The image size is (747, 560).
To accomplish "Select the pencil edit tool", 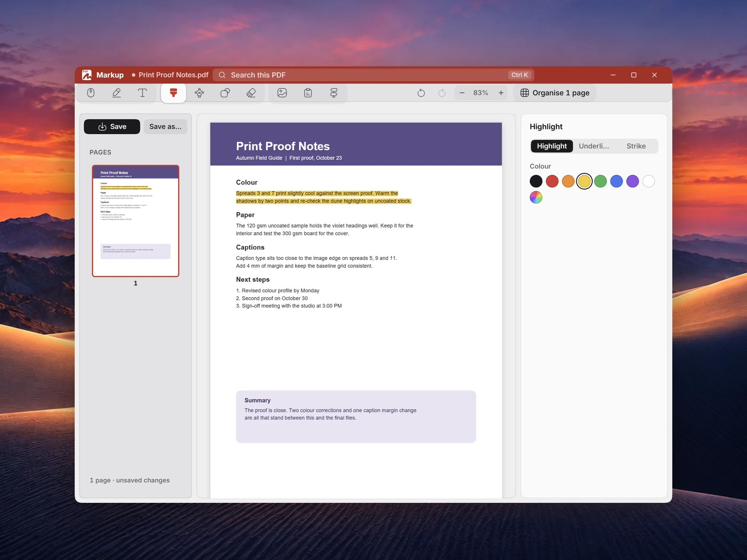I will (x=117, y=93).
